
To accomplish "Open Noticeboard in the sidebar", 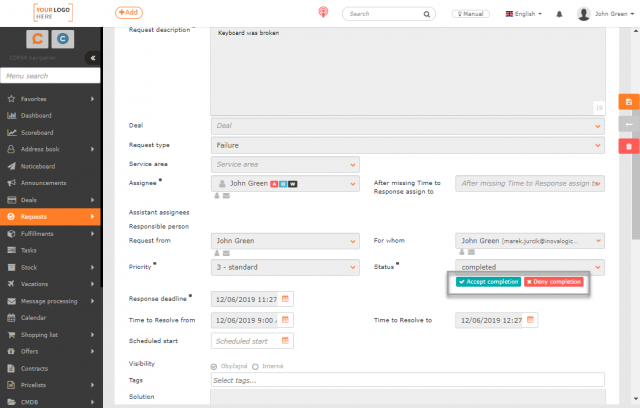I will [x=51, y=166].
